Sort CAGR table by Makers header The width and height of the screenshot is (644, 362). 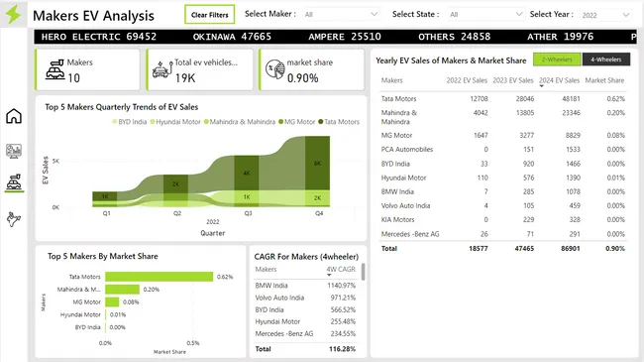coord(266,269)
